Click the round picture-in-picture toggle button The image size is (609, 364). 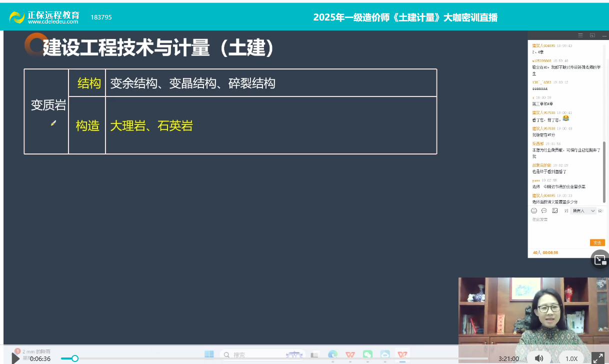tap(599, 259)
